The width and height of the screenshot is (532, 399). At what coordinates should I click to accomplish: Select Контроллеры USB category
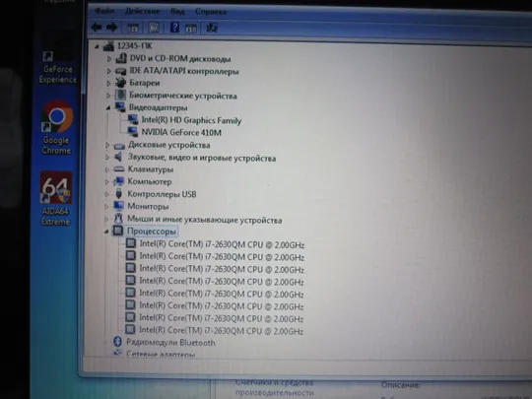click(x=162, y=194)
